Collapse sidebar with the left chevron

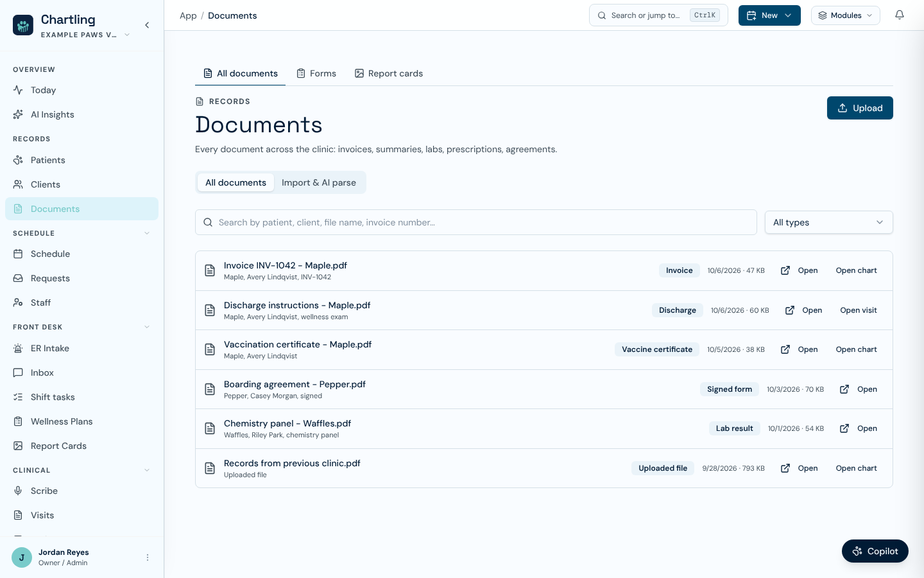(147, 25)
